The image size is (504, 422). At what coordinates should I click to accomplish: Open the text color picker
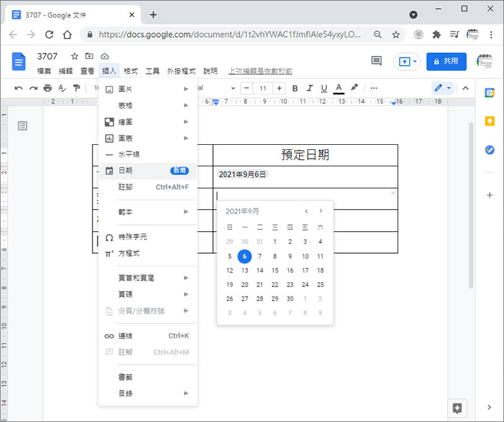(x=339, y=88)
